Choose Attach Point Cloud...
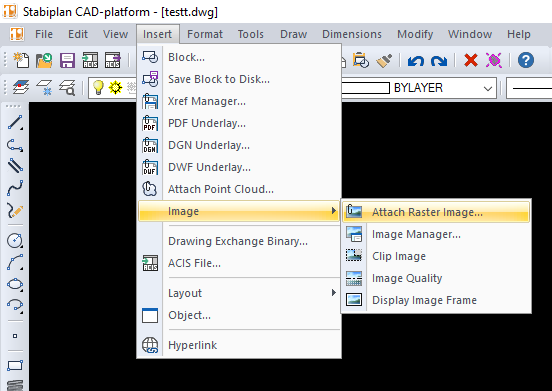This screenshot has height=391, width=552. [238, 189]
